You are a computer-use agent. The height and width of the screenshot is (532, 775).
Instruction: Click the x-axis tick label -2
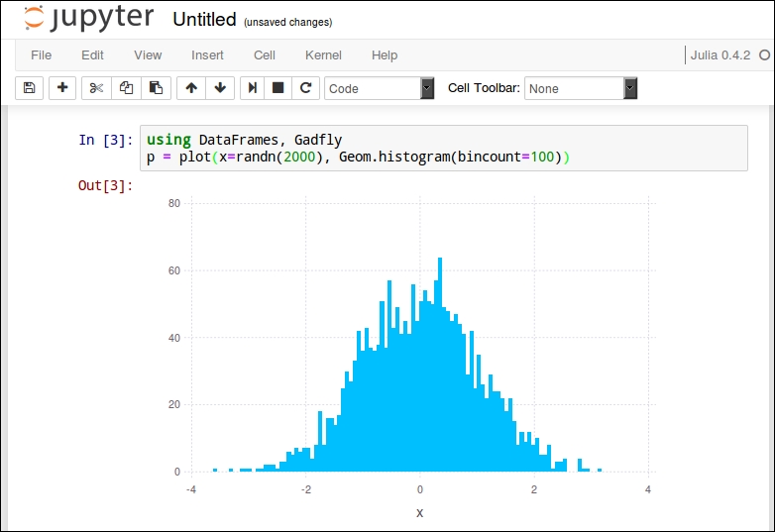click(306, 489)
